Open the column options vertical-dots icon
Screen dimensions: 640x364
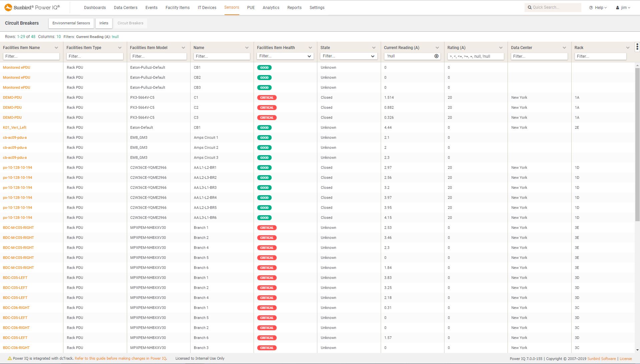click(x=637, y=47)
